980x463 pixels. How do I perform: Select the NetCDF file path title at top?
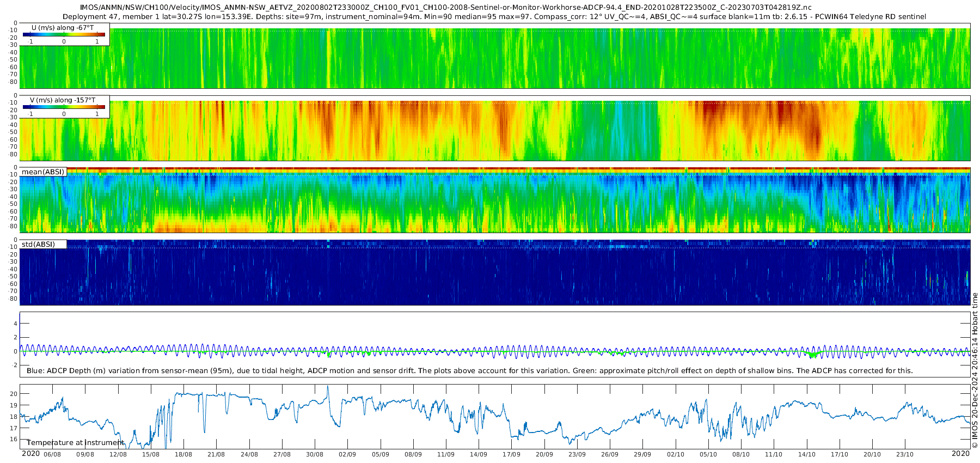click(445, 7)
